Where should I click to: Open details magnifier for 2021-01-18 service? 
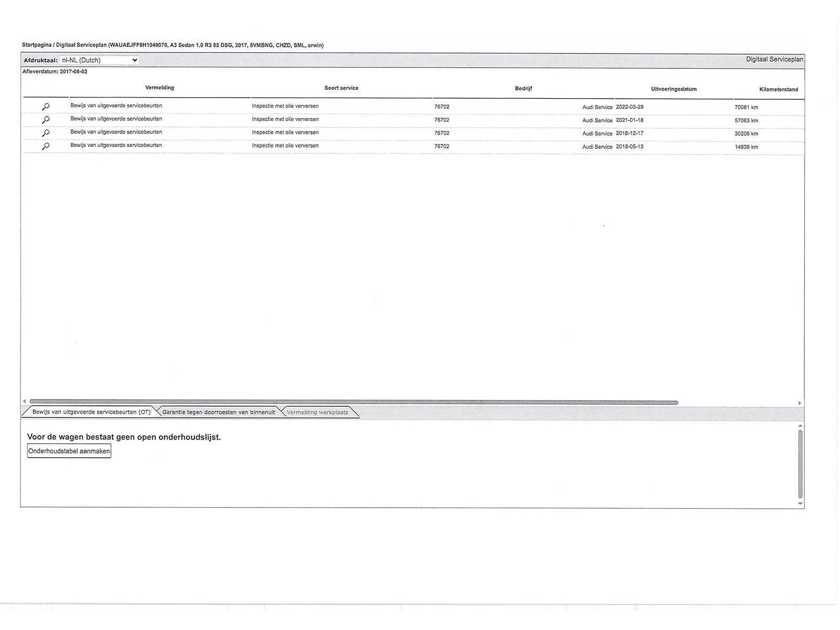46,120
